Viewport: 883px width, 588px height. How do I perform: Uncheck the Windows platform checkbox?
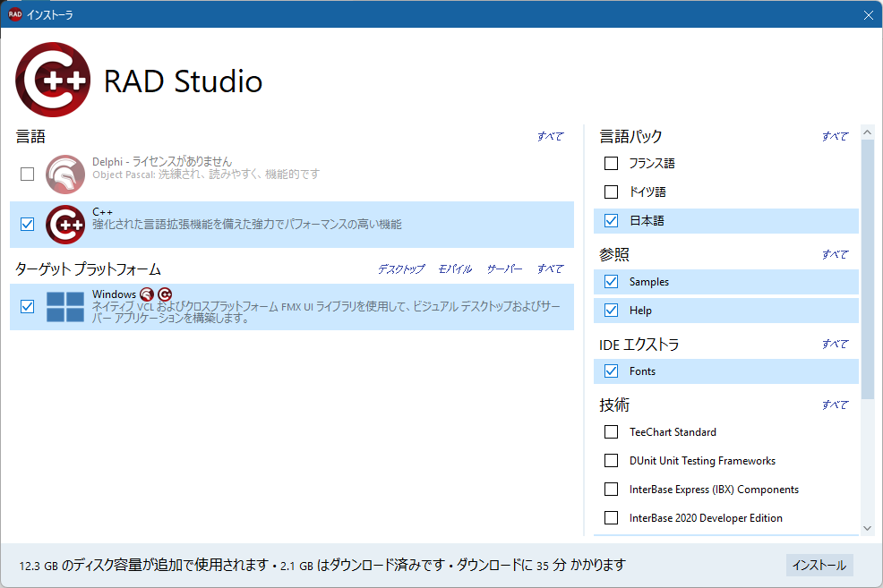(27, 307)
